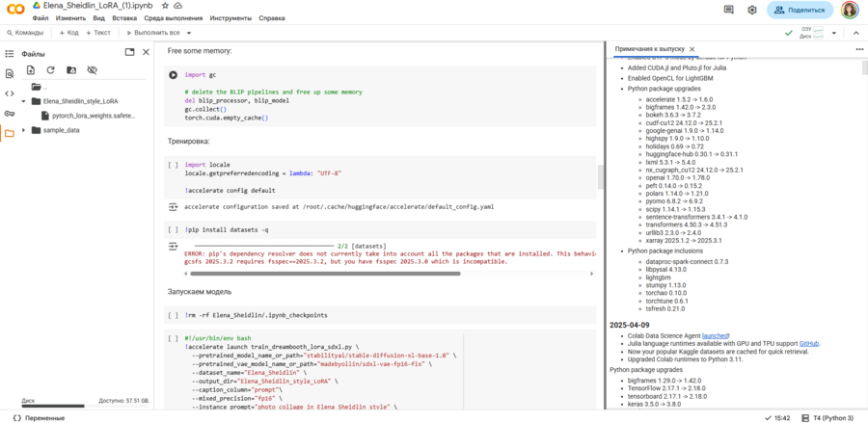Star the notebook Elena_Sheidlin_LoRA
The width and height of the screenshot is (868, 423).
coord(165,5)
